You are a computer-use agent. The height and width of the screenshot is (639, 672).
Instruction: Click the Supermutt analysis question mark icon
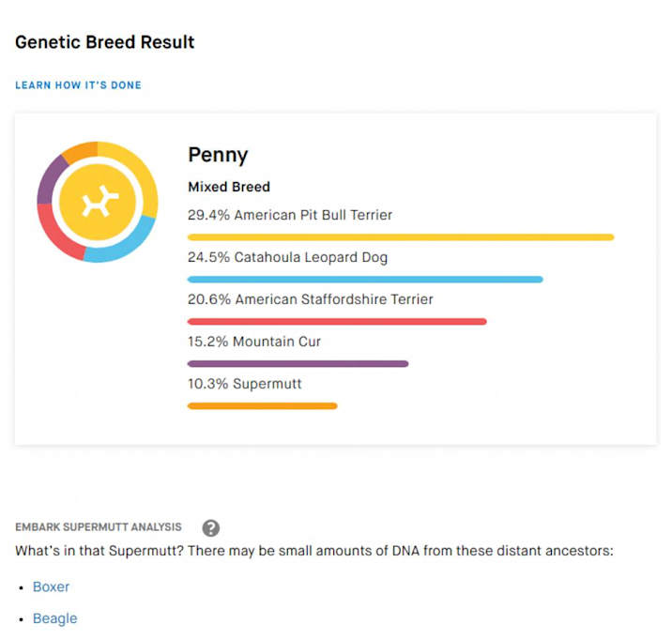tap(211, 528)
